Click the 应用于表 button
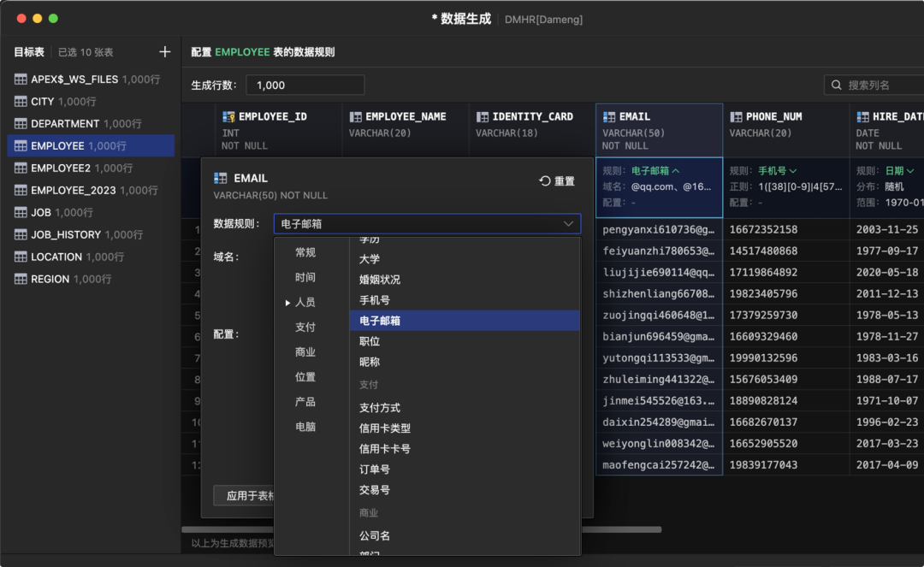Screen dimensions: 924x567 245,495
